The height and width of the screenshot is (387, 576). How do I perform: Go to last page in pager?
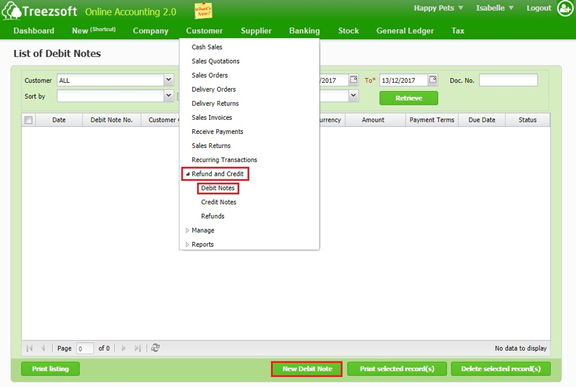click(137, 348)
